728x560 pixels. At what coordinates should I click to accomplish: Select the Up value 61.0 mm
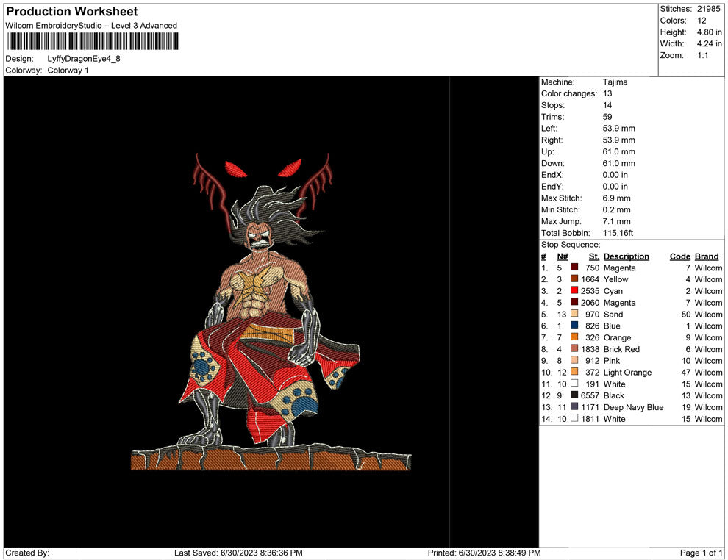tap(619, 151)
